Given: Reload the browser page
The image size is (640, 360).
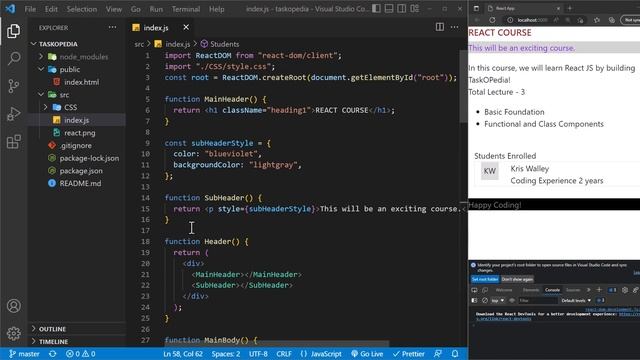Looking at the screenshot, I should [492, 20].
